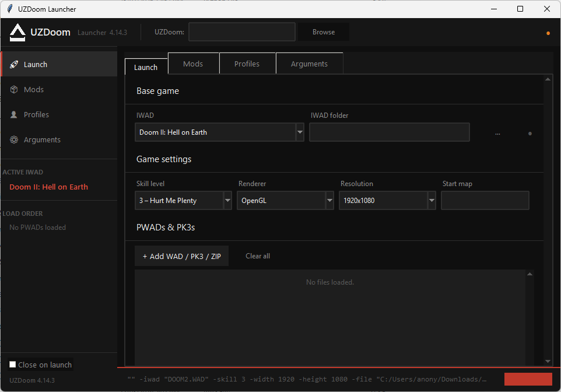Click the UZDoom executable path field
The image size is (561, 392).
tap(242, 32)
